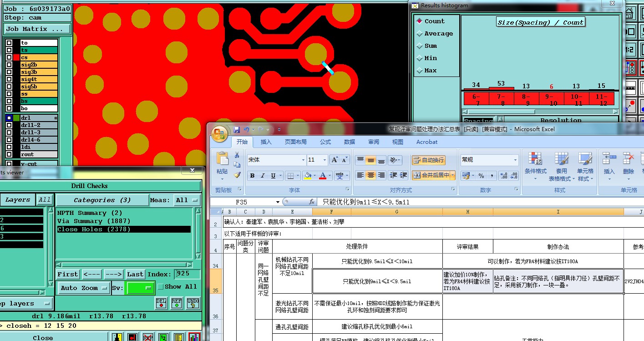Viewport: 644px width, 341px height.
Task: Switch to the 公式 ribbon tab
Action: click(x=325, y=142)
